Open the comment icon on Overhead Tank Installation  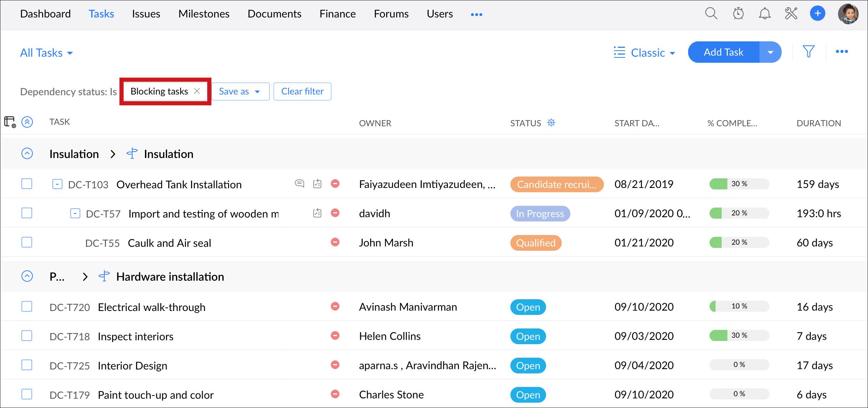299,184
